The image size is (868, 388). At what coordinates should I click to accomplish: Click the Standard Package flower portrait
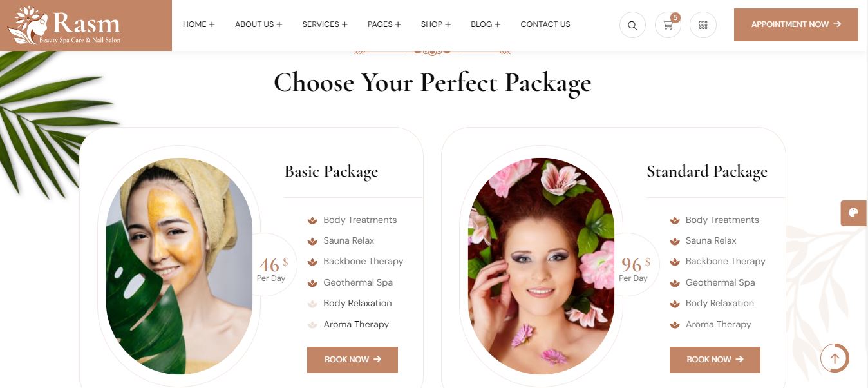(541, 266)
